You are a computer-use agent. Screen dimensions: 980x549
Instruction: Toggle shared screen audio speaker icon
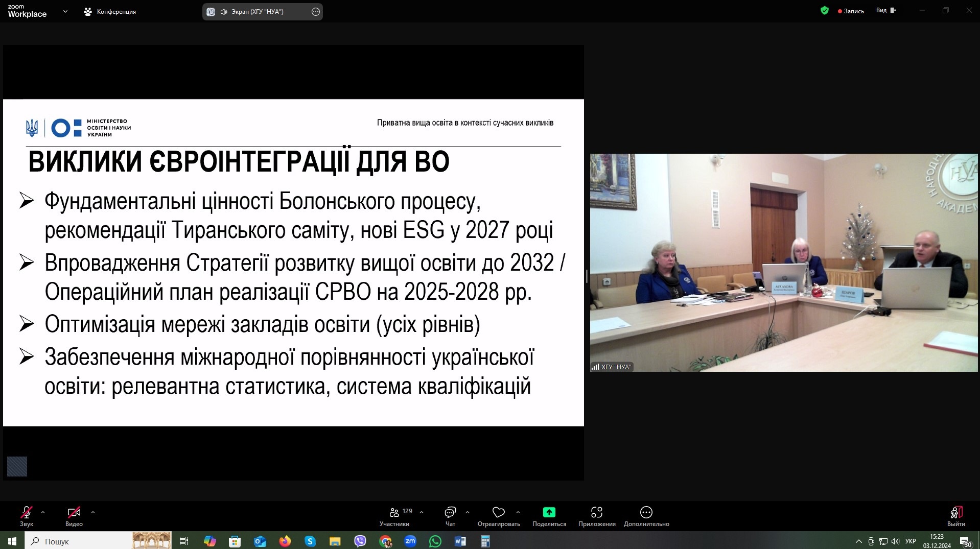[x=224, y=12]
